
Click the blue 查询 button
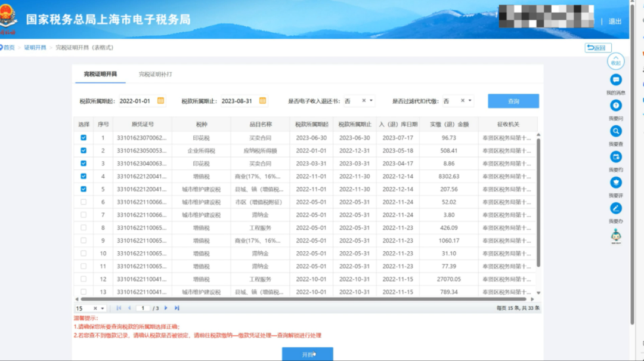(513, 101)
